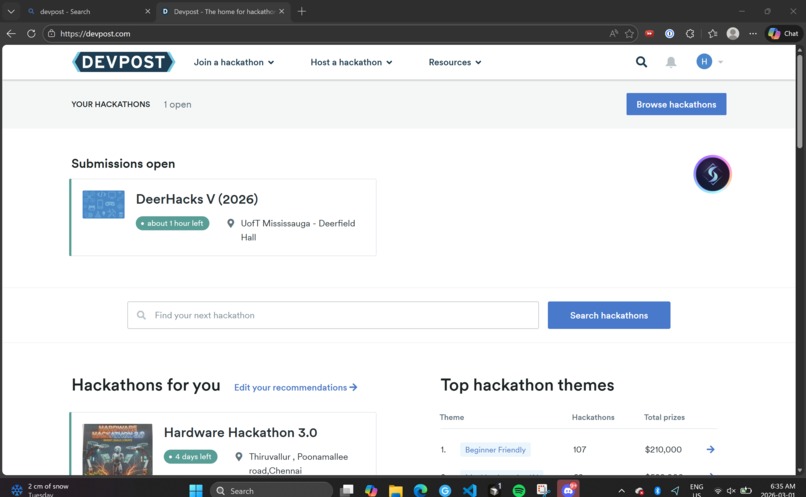The height and width of the screenshot is (497, 806).
Task: Open the Hardware Hackathon 3.0 title
Action: (241, 432)
